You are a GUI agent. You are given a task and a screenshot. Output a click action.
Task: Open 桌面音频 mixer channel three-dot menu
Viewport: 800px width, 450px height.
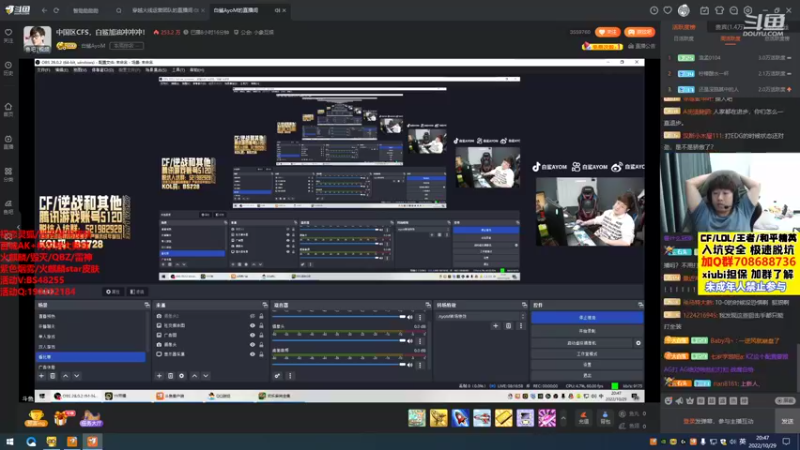pyautogui.click(x=420, y=365)
